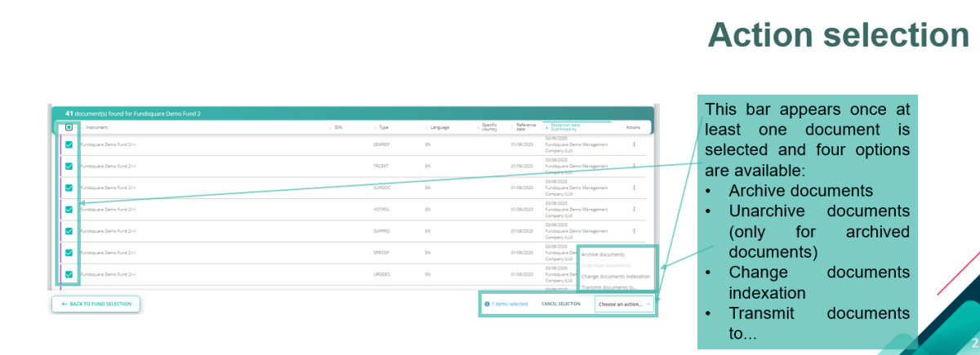Click UPDDES type cell
The image size is (980, 355).
pos(381,274)
